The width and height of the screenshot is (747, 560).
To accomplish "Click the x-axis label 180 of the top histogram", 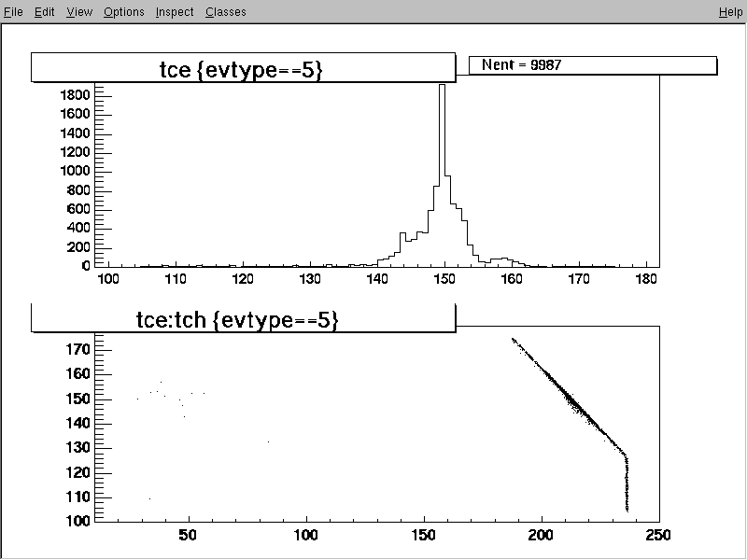I will pyautogui.click(x=646, y=279).
